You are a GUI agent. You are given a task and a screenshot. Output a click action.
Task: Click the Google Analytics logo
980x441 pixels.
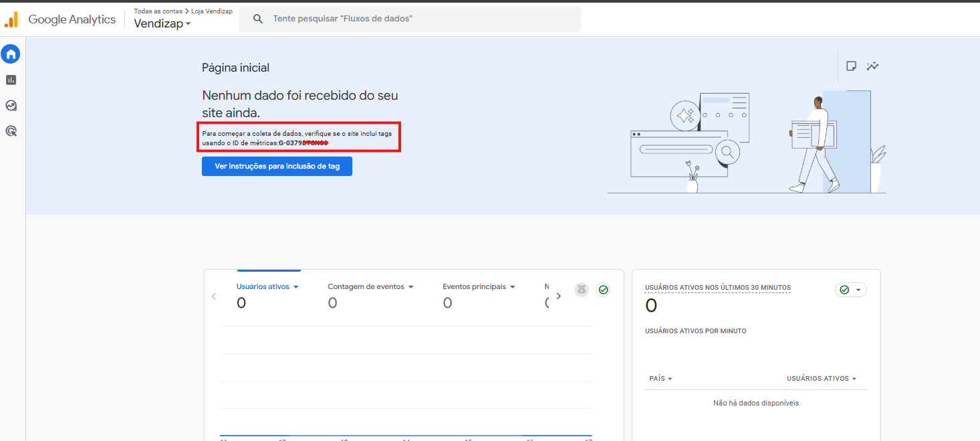coord(11,19)
